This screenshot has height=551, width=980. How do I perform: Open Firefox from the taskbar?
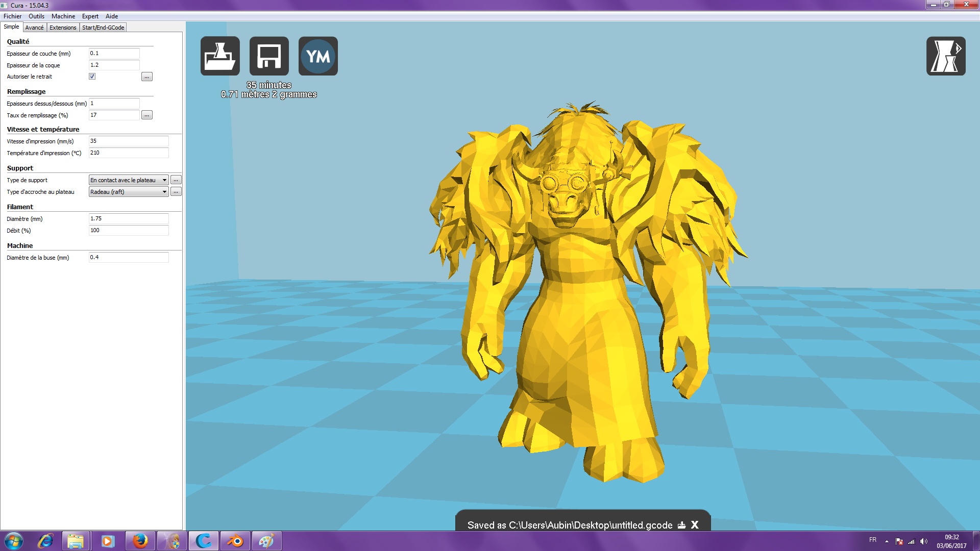pyautogui.click(x=140, y=541)
